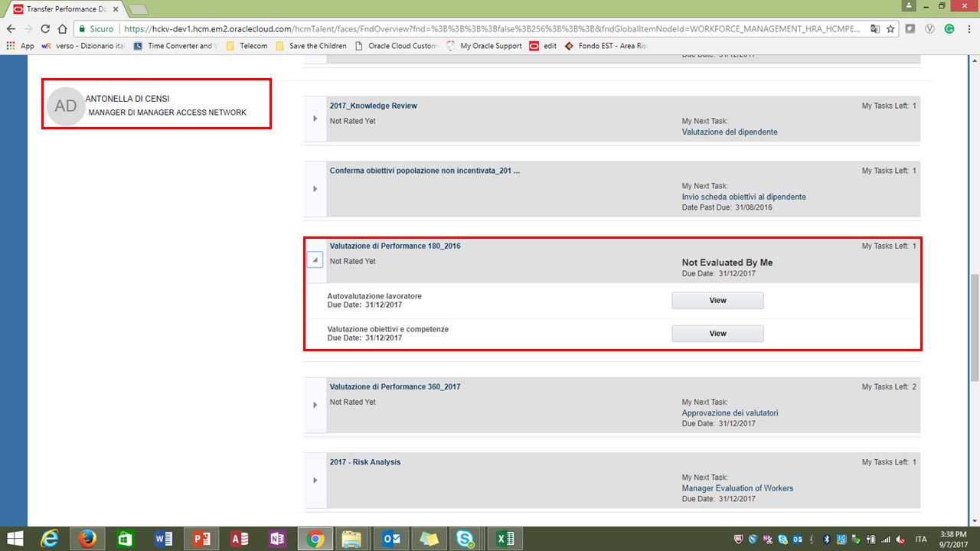Collapse the Valutazione di Performance 180_2016 row
The width and height of the screenshot is (980, 551).
[315, 260]
